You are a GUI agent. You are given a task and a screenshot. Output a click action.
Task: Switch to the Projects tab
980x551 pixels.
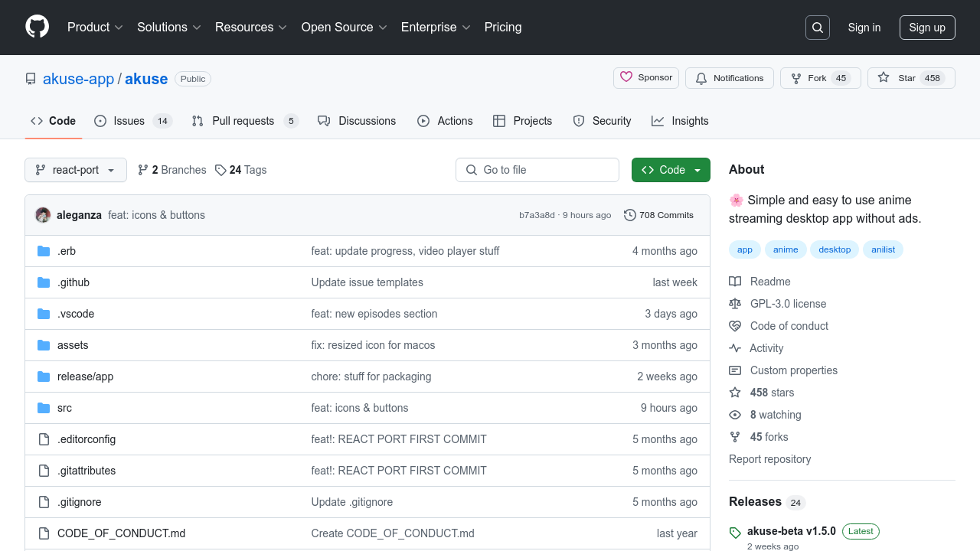tap(522, 121)
